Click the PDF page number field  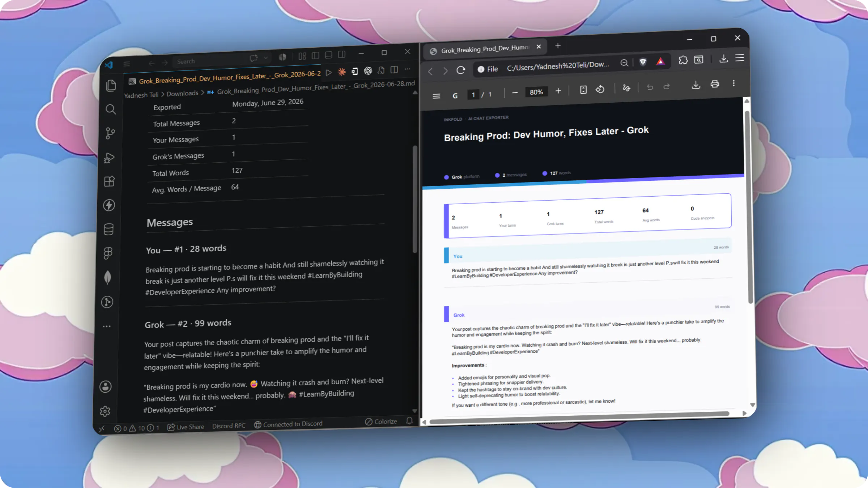click(x=473, y=95)
